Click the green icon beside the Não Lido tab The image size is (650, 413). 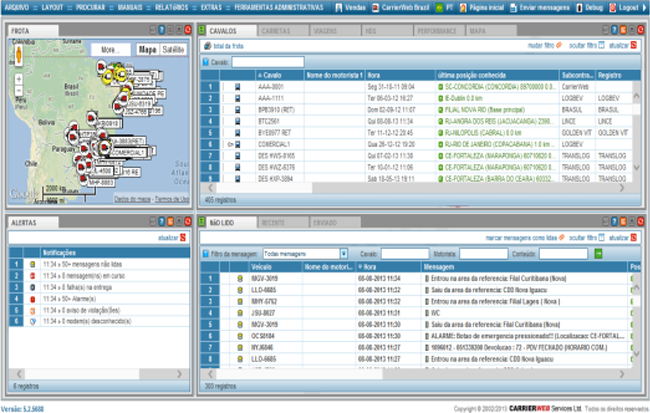click(202, 221)
